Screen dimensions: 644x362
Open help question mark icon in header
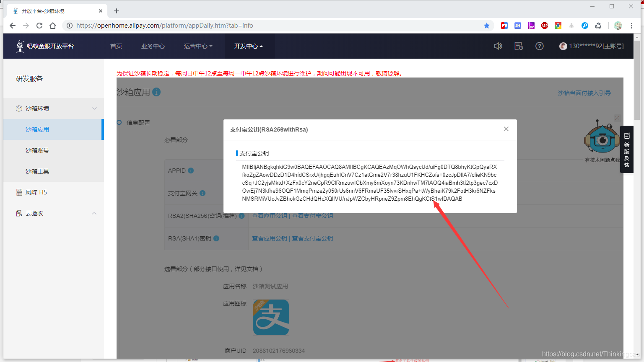click(540, 46)
